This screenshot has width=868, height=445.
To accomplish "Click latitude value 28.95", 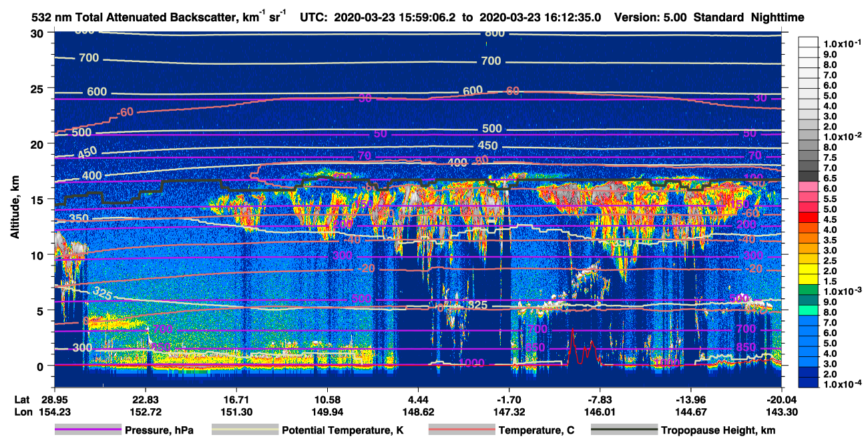I will pyautogui.click(x=54, y=399).
